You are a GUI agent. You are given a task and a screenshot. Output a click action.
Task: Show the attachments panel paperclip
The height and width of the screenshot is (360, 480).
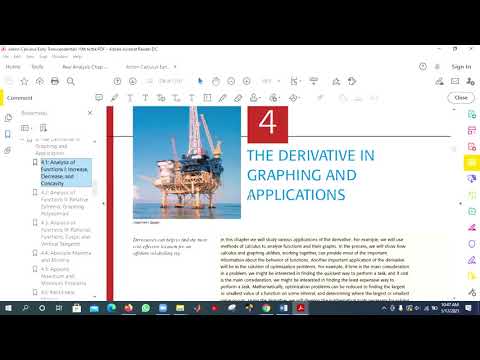(8, 150)
